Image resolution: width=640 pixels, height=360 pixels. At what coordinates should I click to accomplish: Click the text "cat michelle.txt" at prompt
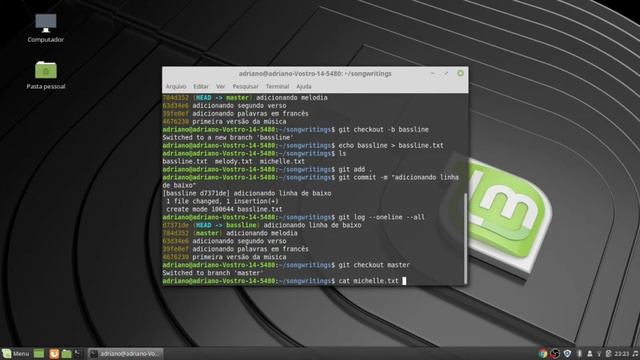click(x=369, y=281)
